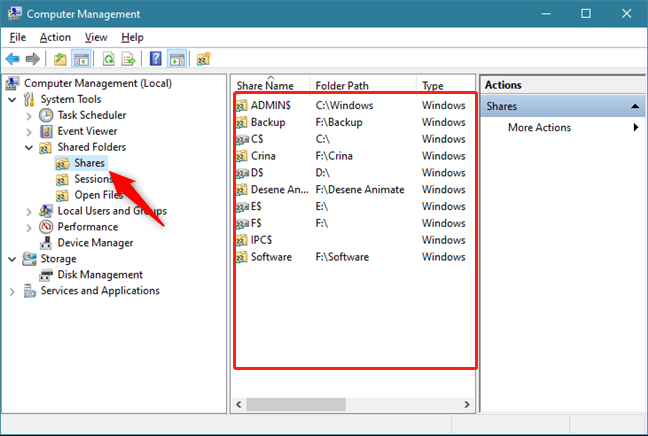Select the C$ share row
648x436 pixels.
355,139
